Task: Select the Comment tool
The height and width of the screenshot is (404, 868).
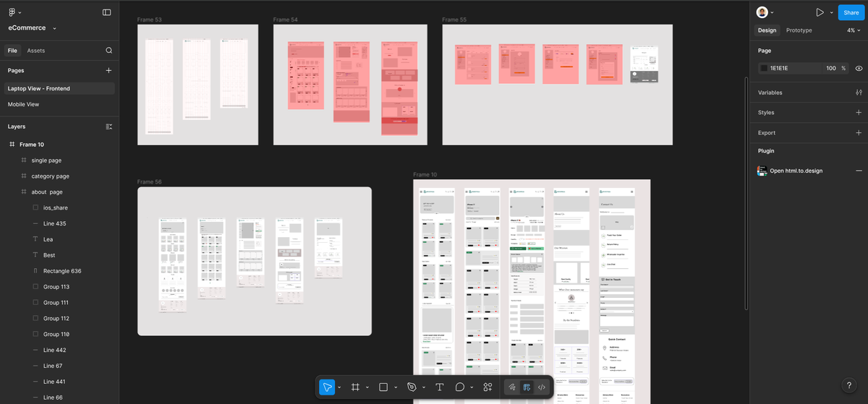Action: click(x=459, y=387)
